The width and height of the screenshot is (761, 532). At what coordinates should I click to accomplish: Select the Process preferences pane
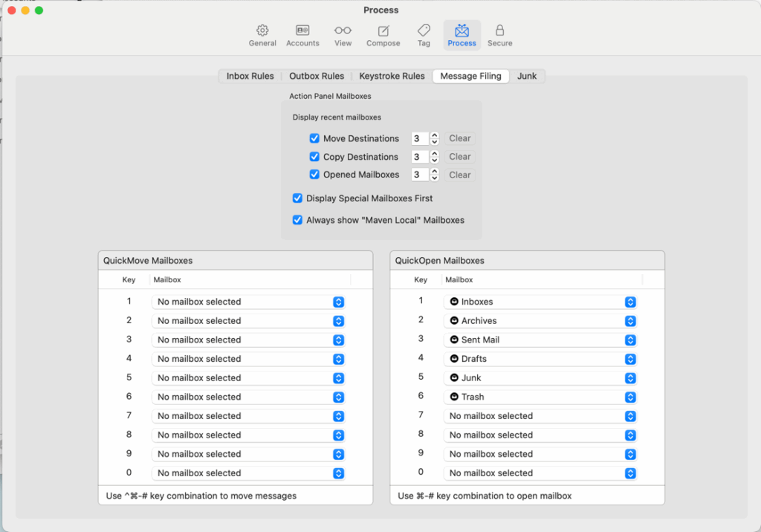click(462, 36)
